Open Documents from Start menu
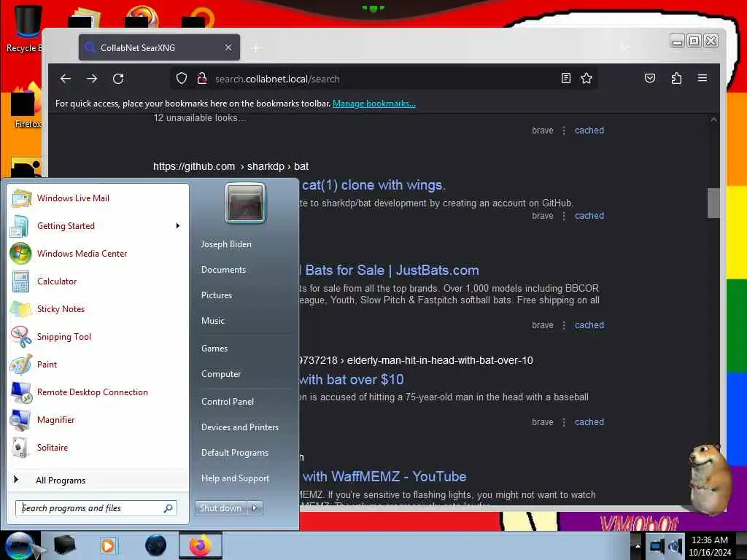 [223, 270]
